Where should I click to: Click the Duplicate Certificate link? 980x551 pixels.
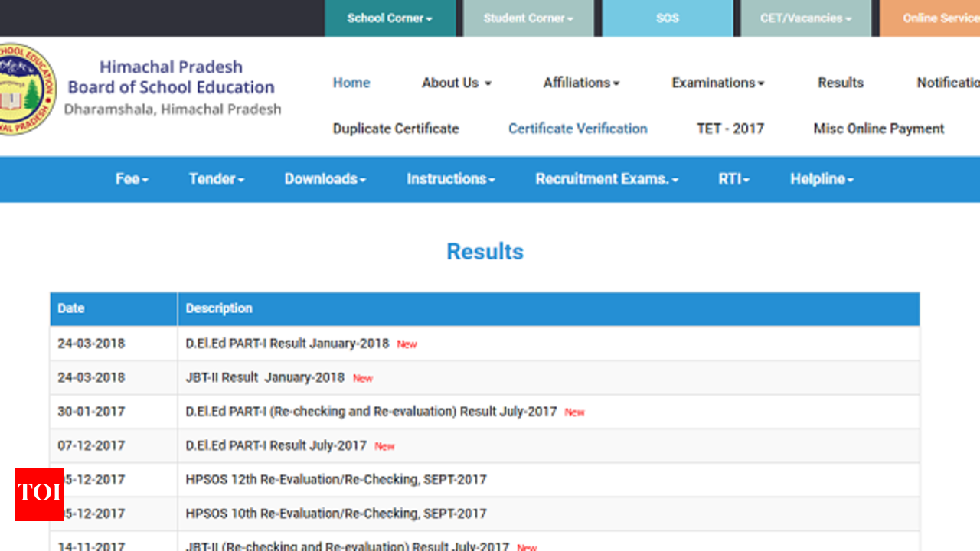tap(396, 129)
